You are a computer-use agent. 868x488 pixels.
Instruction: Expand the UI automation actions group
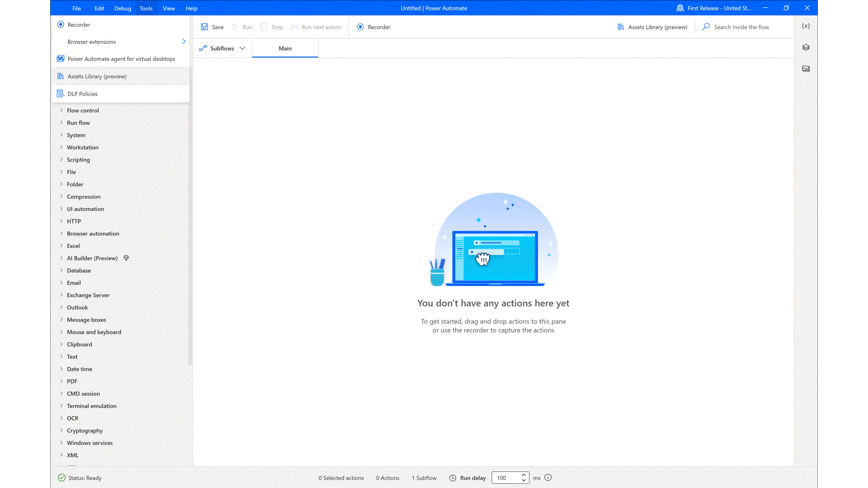[62, 209]
